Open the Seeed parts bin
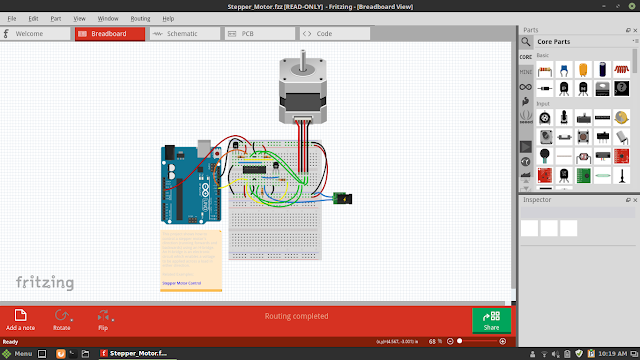640x360 pixels. pyautogui.click(x=526, y=117)
